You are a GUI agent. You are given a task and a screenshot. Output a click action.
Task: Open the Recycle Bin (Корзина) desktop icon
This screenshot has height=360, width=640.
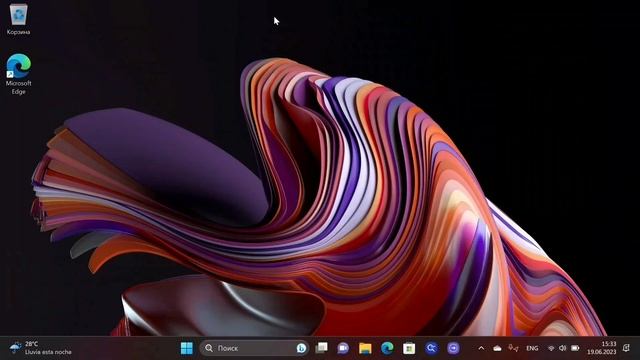click(x=18, y=19)
